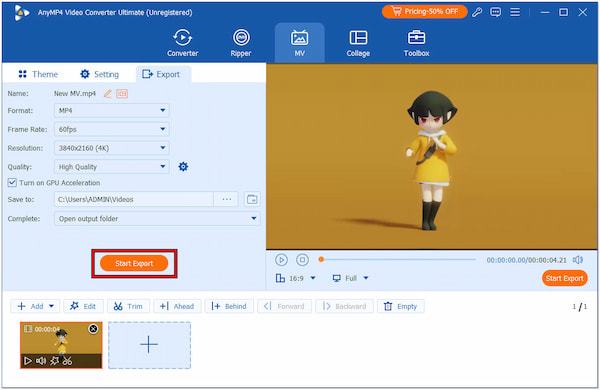This screenshot has width=600, height=390.
Task: Open quality settings gear icon
Action: (x=183, y=166)
